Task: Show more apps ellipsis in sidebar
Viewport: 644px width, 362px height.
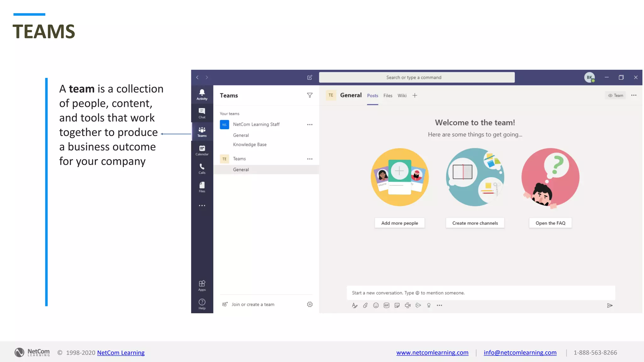Action: pyautogui.click(x=202, y=206)
